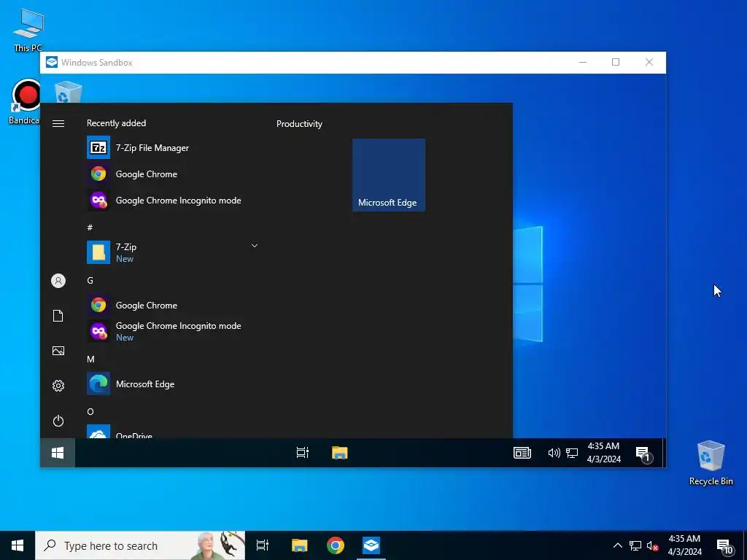Open Google Chrome Incognito mode under G section
Image resolution: width=747 pixels, height=560 pixels.
pos(172,332)
